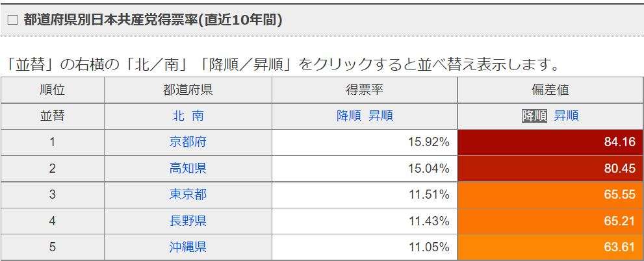The height and width of the screenshot is (261, 644).
Task: Open the 京都府 prefecture link
Action: 188,142
